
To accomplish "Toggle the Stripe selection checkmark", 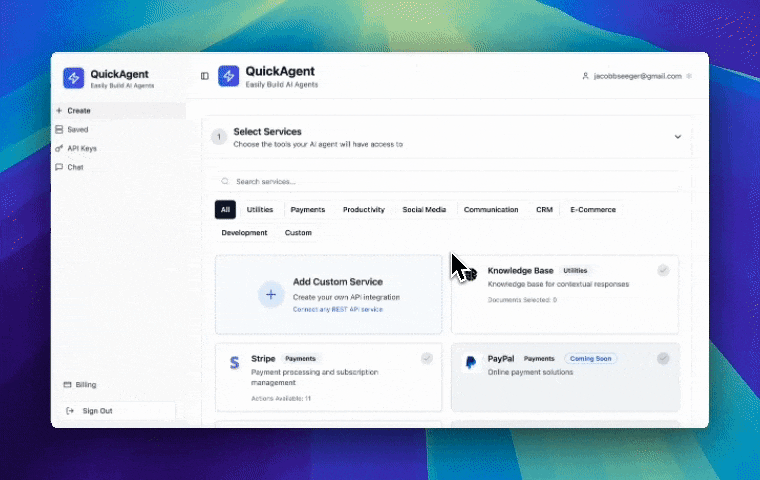I will 427,358.
